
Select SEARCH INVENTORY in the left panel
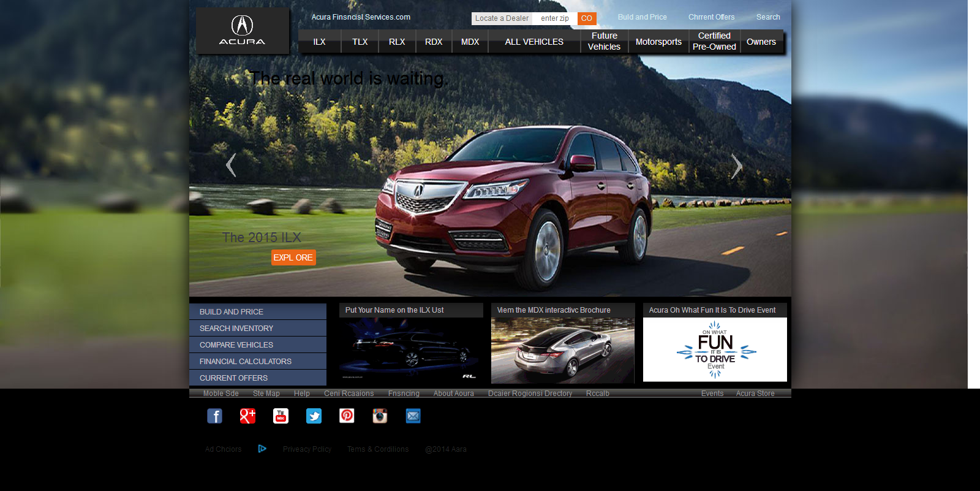(x=258, y=328)
